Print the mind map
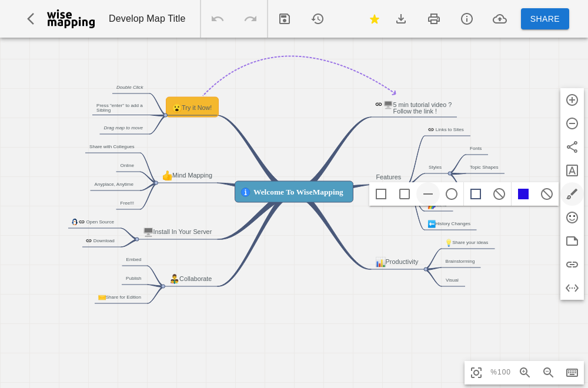Image resolution: width=588 pixels, height=388 pixels. pos(434,19)
